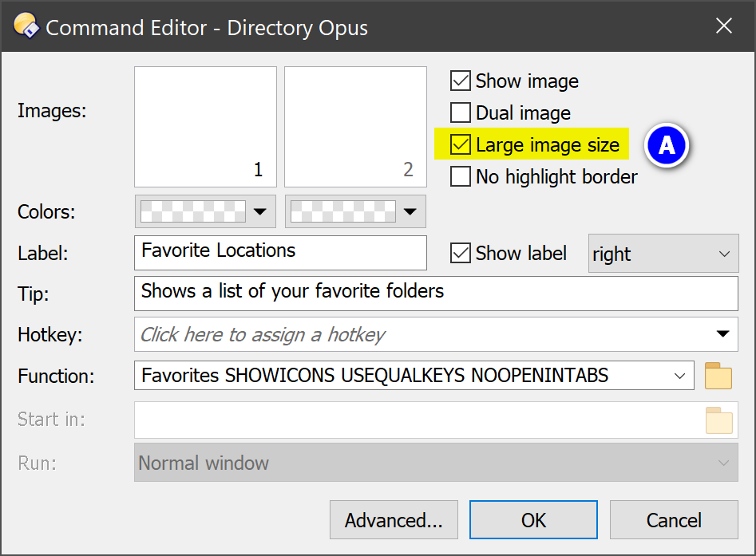Click the Label field with Favorite Locations
The width and height of the screenshot is (756, 556).
pyautogui.click(x=281, y=252)
